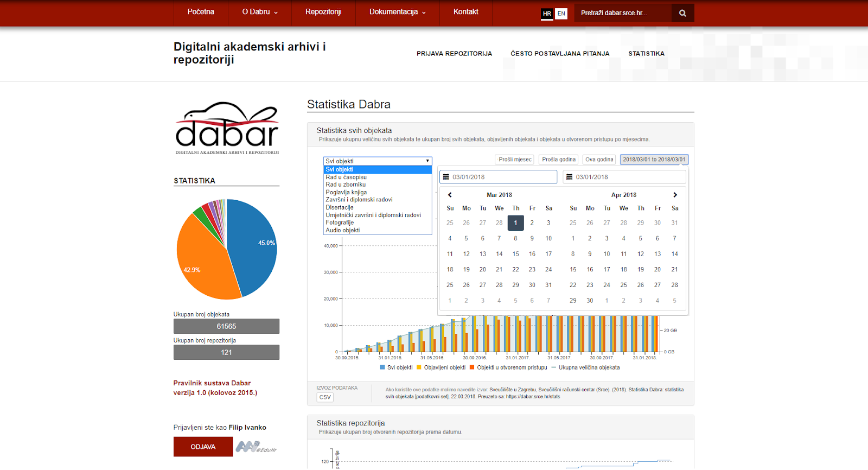Click the start date input 03/01/2018
The image size is (868, 470).
point(498,177)
